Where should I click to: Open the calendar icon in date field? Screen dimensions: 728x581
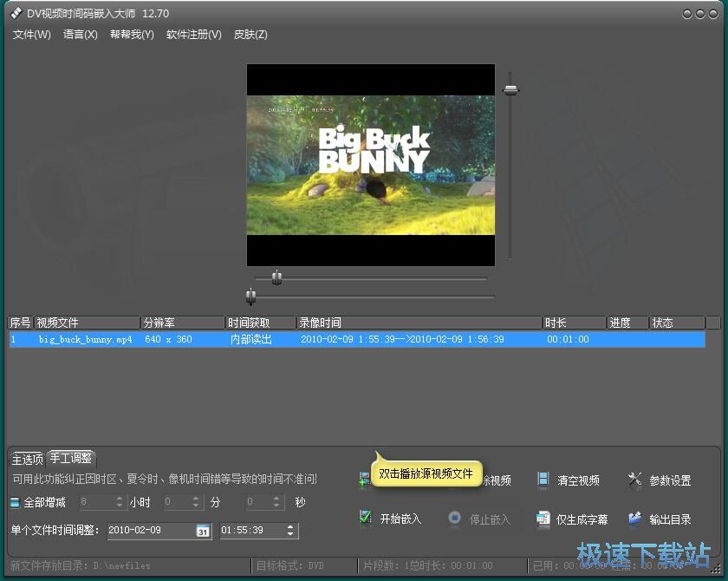click(203, 531)
